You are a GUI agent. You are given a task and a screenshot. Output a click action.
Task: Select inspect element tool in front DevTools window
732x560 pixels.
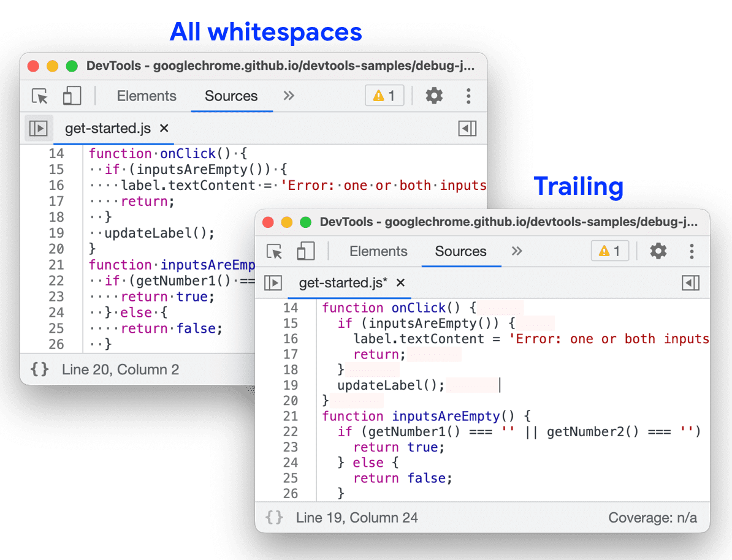[x=274, y=251]
